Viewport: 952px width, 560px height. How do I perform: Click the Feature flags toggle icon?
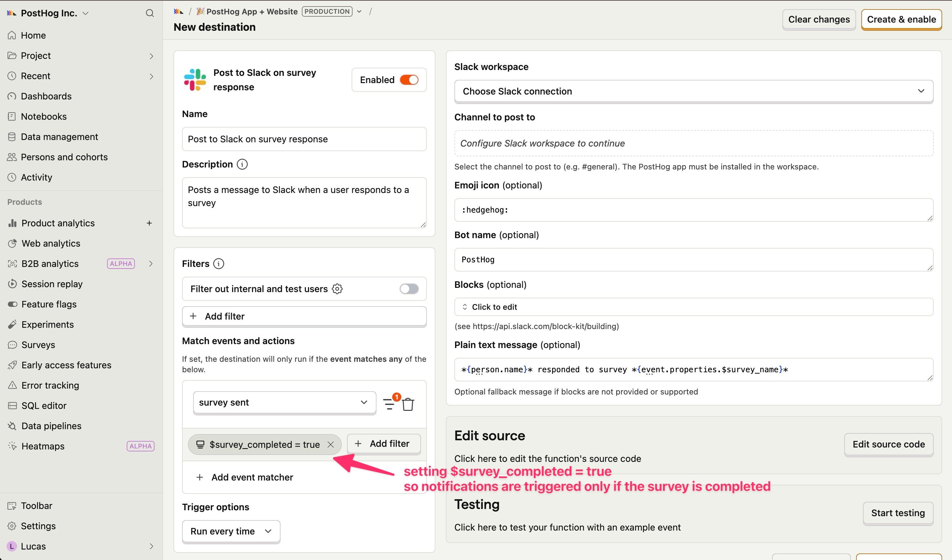point(12,304)
